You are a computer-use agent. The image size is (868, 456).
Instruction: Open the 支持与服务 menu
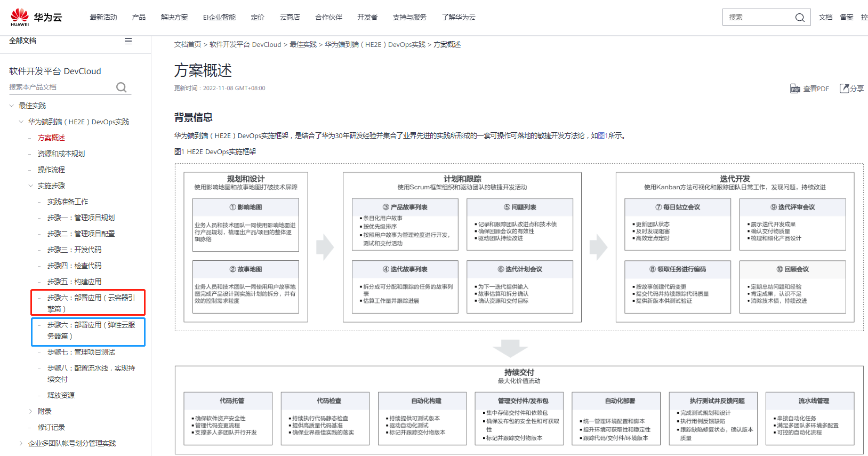(409, 17)
